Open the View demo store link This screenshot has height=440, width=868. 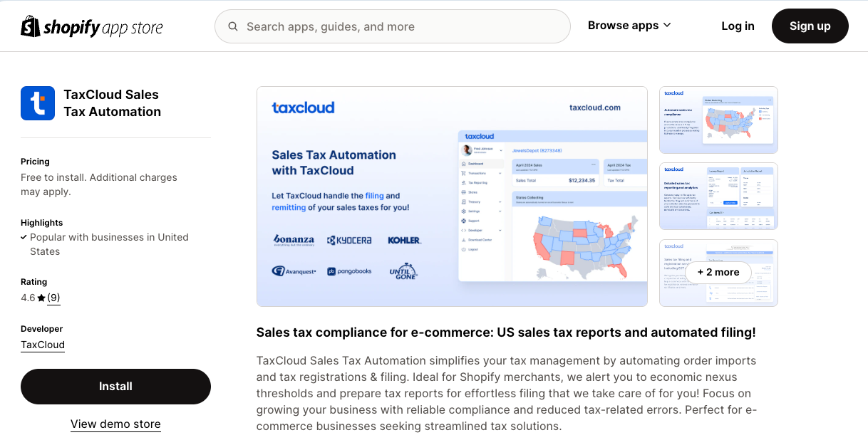point(115,424)
